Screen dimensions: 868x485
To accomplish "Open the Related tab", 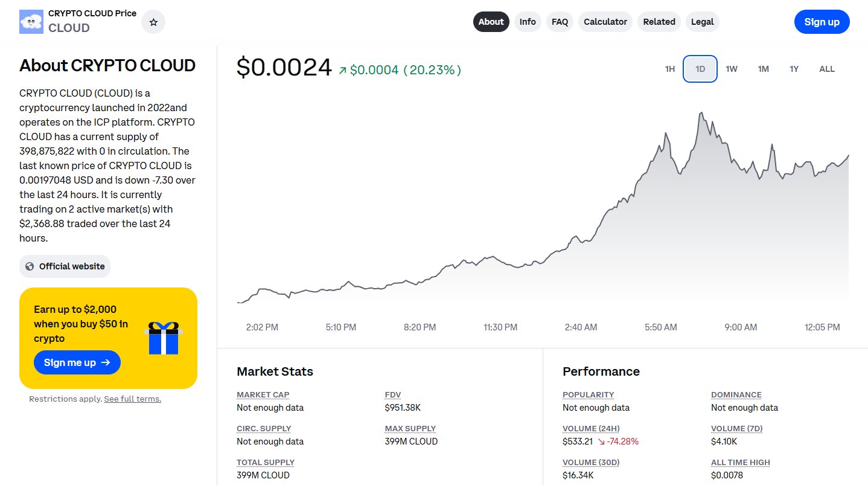I will point(659,22).
